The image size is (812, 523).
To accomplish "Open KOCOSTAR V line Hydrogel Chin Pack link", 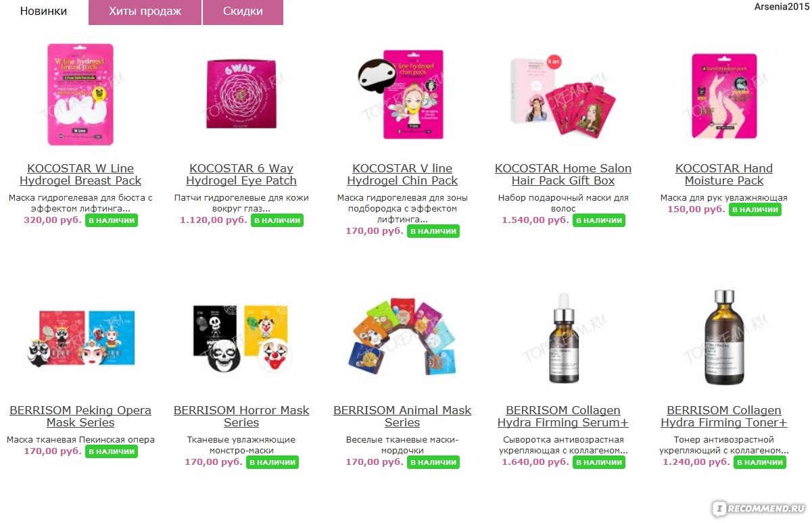I will (x=402, y=174).
